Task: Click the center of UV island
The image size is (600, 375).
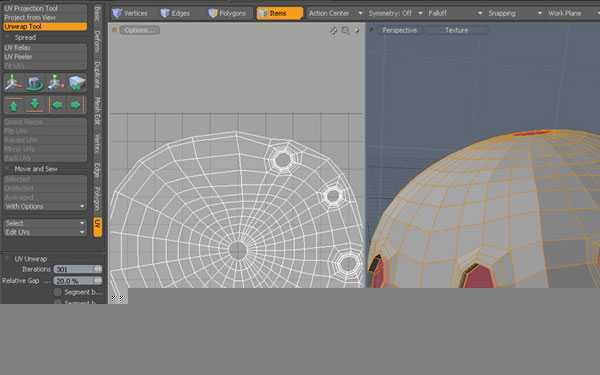Action: (238, 250)
